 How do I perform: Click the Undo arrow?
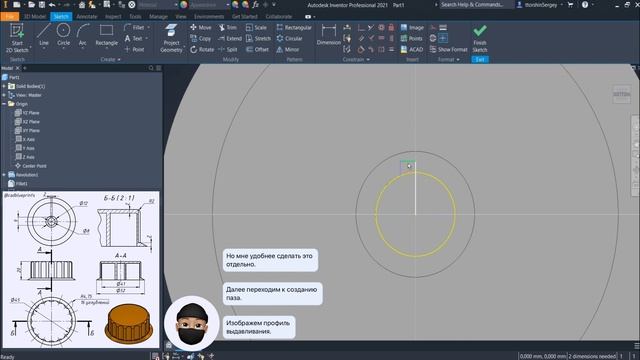[x=52, y=5]
